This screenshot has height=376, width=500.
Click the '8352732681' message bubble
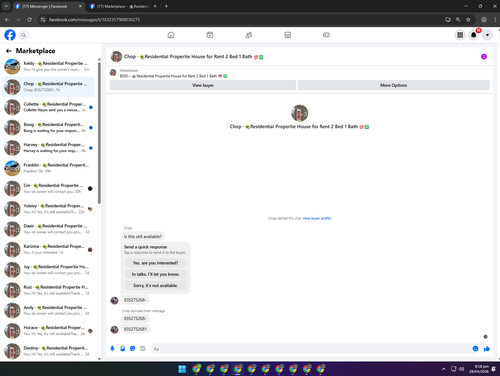tap(135, 329)
